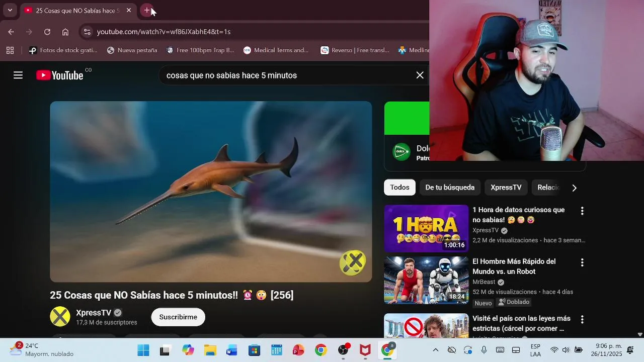Open the browser home page icon
The image size is (644, 362).
65,32
